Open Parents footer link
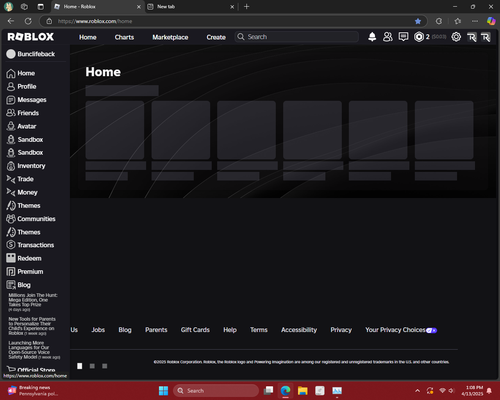The height and width of the screenshot is (400, 500). tap(156, 330)
